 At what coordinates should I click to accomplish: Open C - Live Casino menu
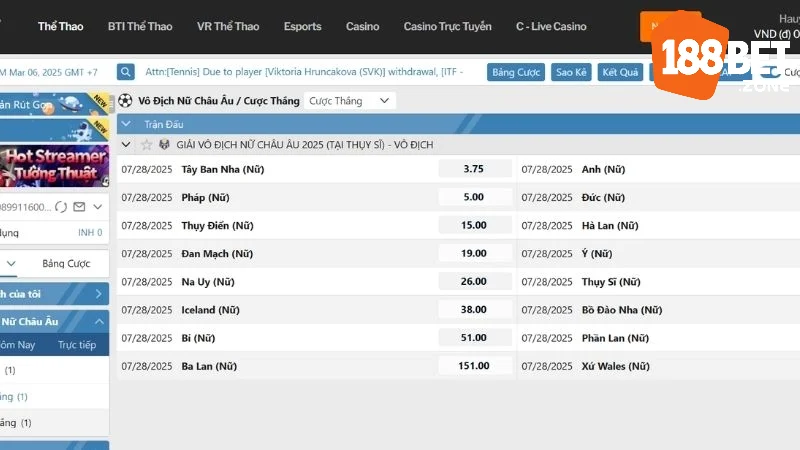551,27
